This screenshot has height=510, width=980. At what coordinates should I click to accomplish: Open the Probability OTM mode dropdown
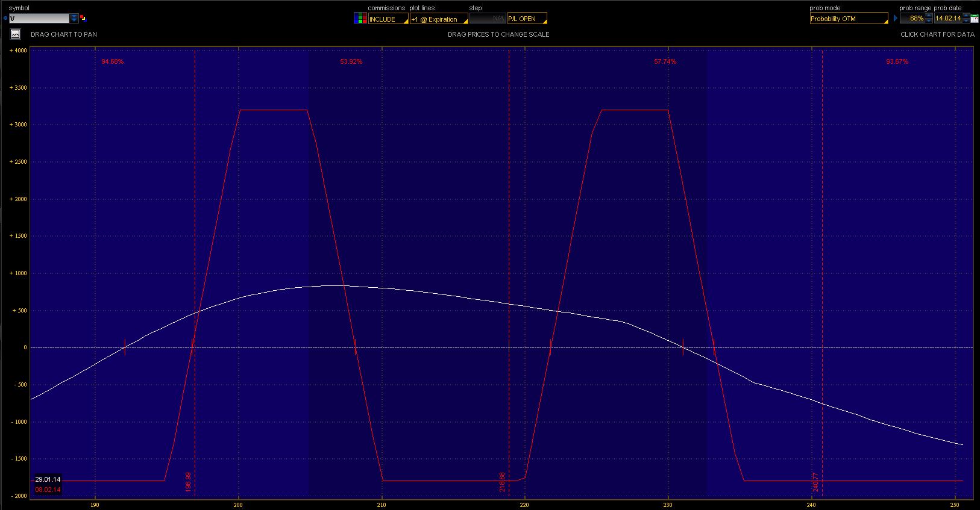click(x=849, y=19)
